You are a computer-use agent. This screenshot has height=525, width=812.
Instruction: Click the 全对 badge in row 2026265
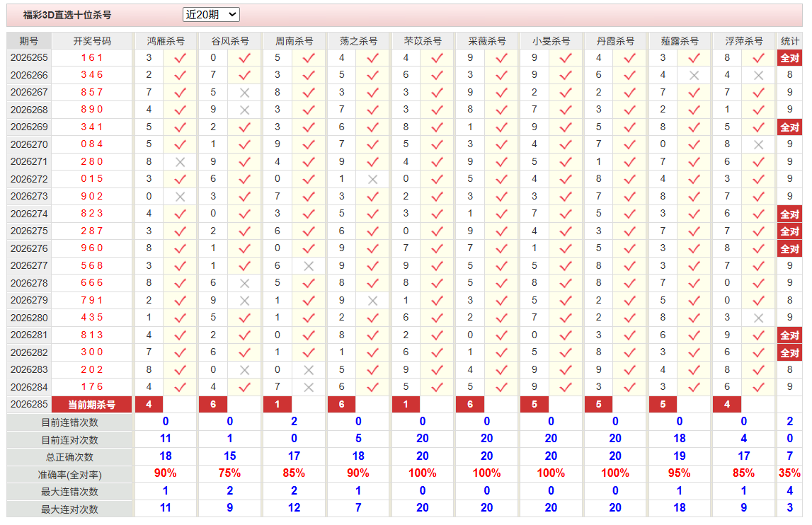click(789, 58)
